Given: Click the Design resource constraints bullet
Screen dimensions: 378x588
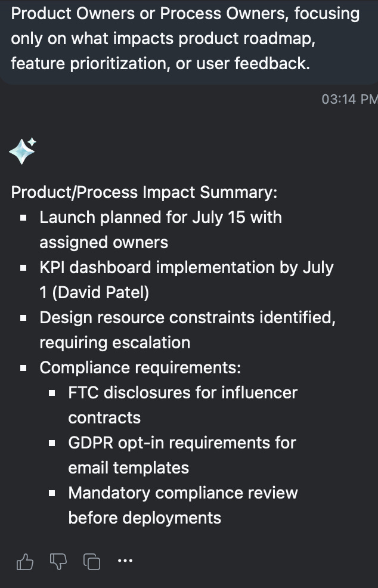Looking at the screenshot, I should [187, 330].
